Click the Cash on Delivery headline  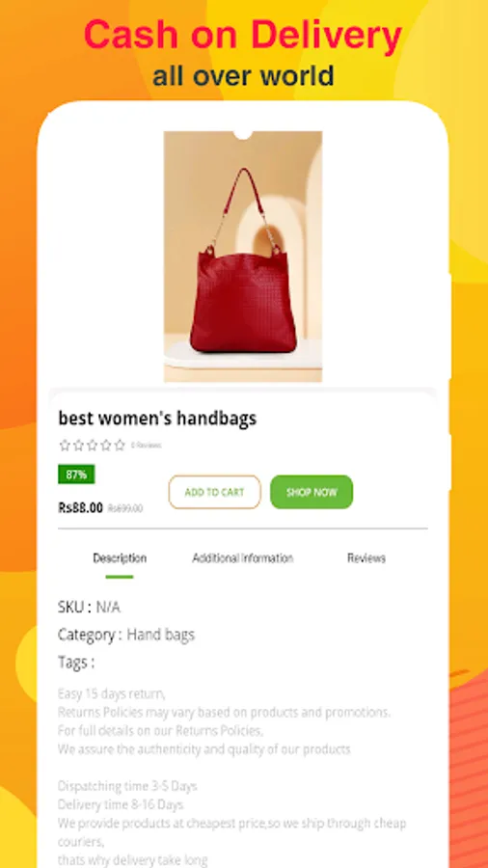click(x=242, y=36)
